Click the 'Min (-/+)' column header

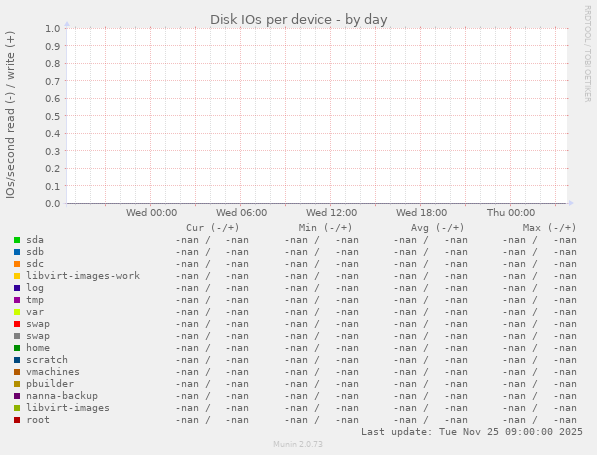[x=326, y=228]
